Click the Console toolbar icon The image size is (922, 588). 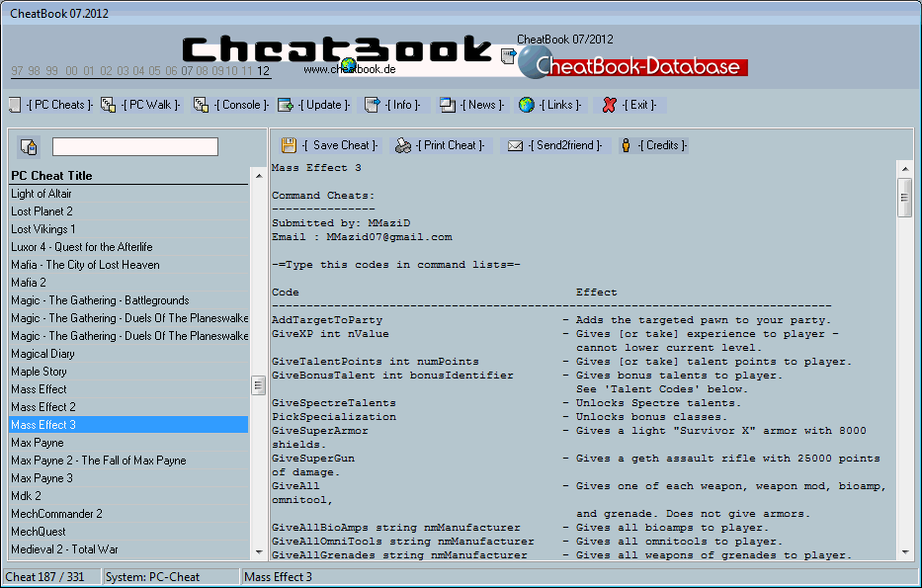tap(201, 106)
